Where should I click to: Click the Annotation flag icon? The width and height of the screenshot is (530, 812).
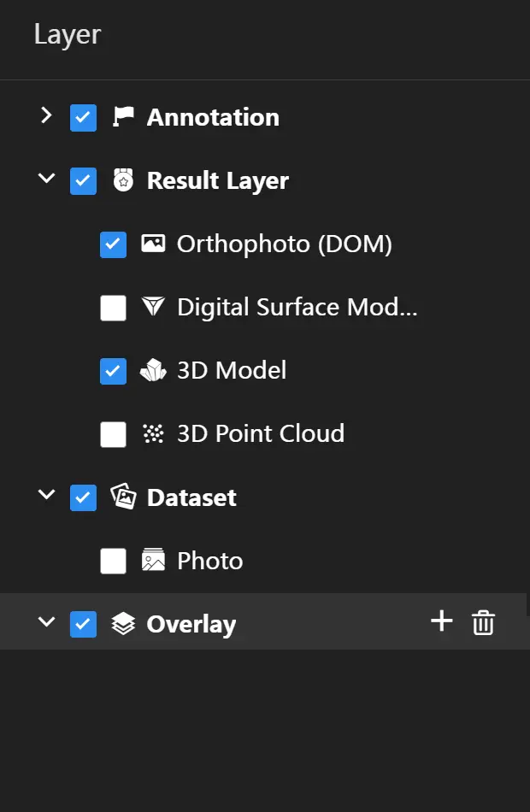[x=124, y=117]
